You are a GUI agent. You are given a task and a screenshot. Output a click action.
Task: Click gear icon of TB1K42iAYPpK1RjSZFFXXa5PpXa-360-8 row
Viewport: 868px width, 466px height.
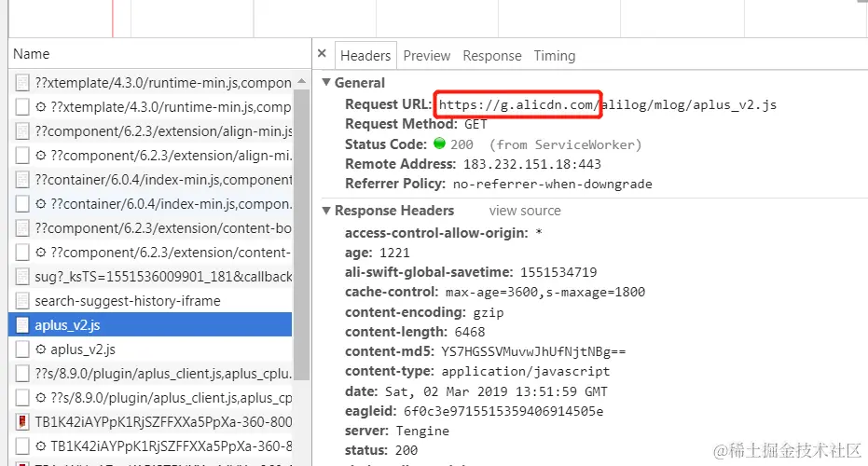[41, 446]
